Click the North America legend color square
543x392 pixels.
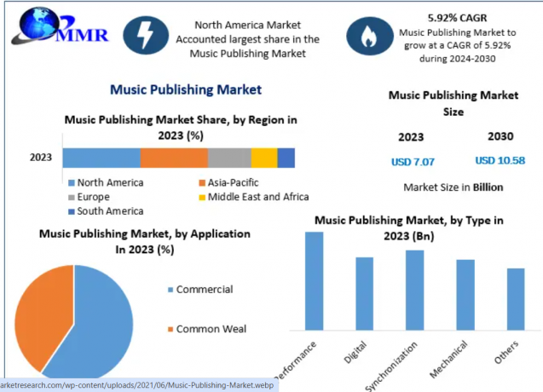[x=71, y=182]
